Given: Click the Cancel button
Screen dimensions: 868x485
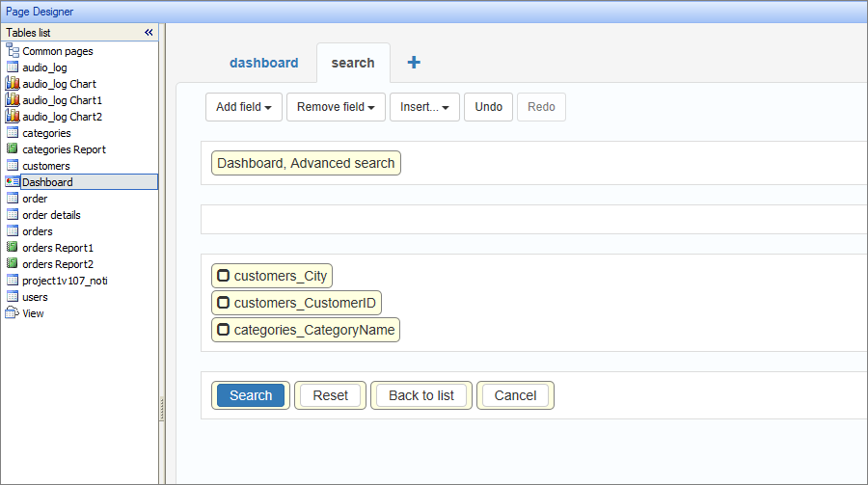Looking at the screenshot, I should pyautogui.click(x=515, y=395).
